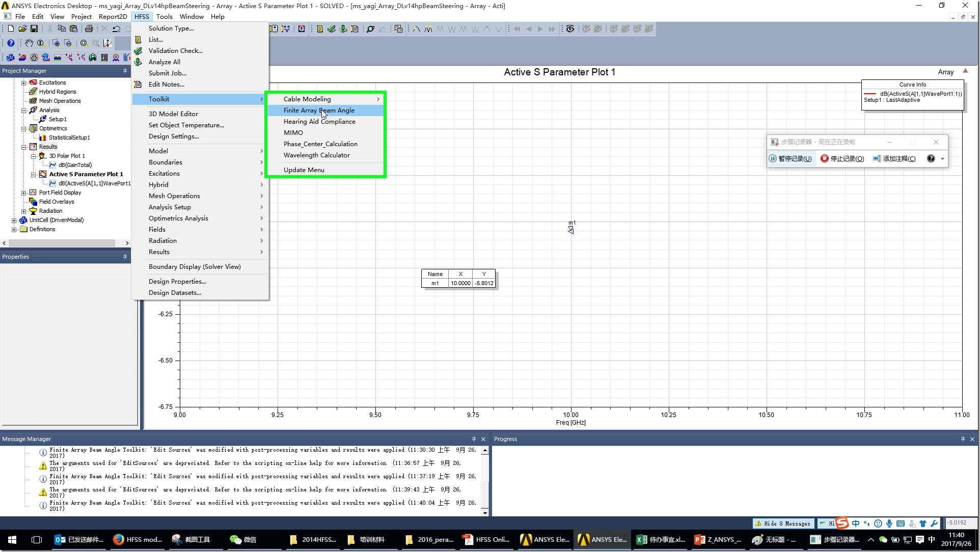Image resolution: width=980 pixels, height=552 pixels.
Task: Pause the steps recorder recording
Action: [x=790, y=158]
